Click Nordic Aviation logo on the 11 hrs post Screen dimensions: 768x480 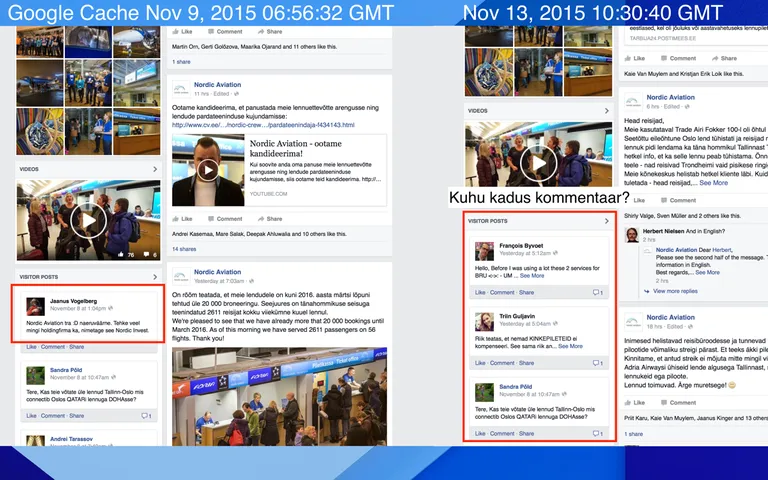click(181, 89)
